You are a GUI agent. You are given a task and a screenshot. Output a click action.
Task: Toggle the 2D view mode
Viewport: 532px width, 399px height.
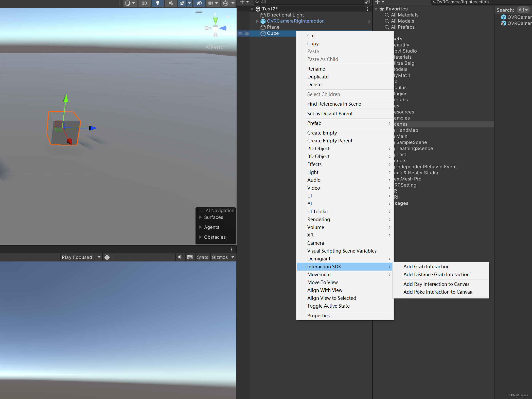[145, 3]
